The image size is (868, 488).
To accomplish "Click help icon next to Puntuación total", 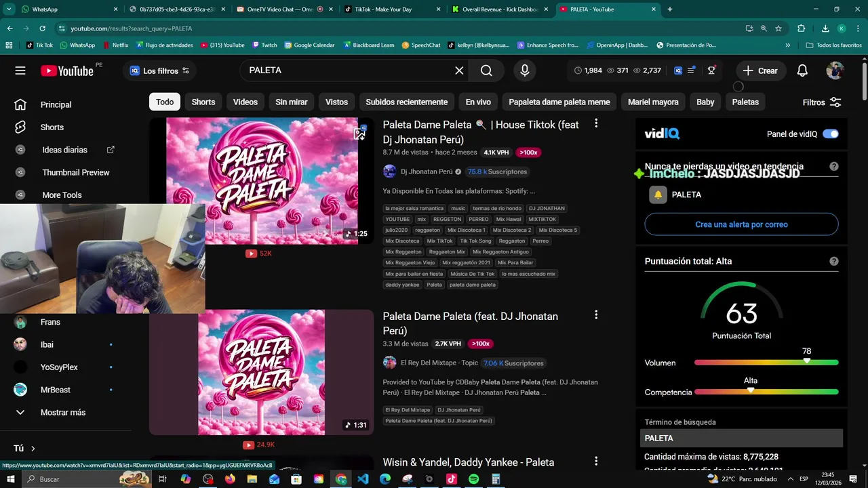I will (834, 261).
